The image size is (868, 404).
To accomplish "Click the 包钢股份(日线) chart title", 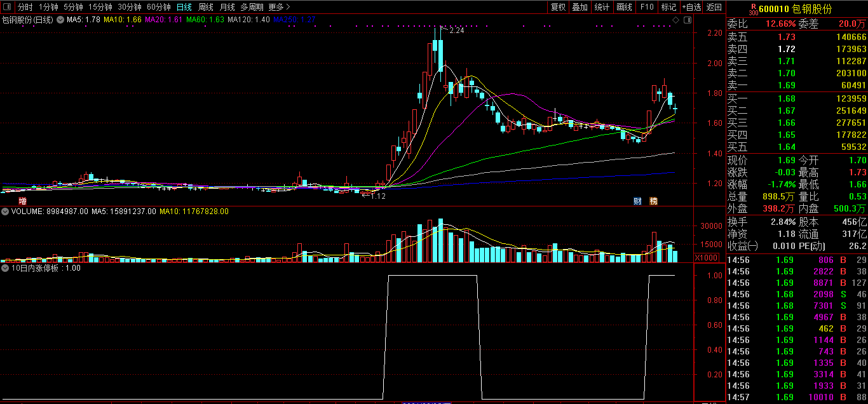I will (28, 20).
